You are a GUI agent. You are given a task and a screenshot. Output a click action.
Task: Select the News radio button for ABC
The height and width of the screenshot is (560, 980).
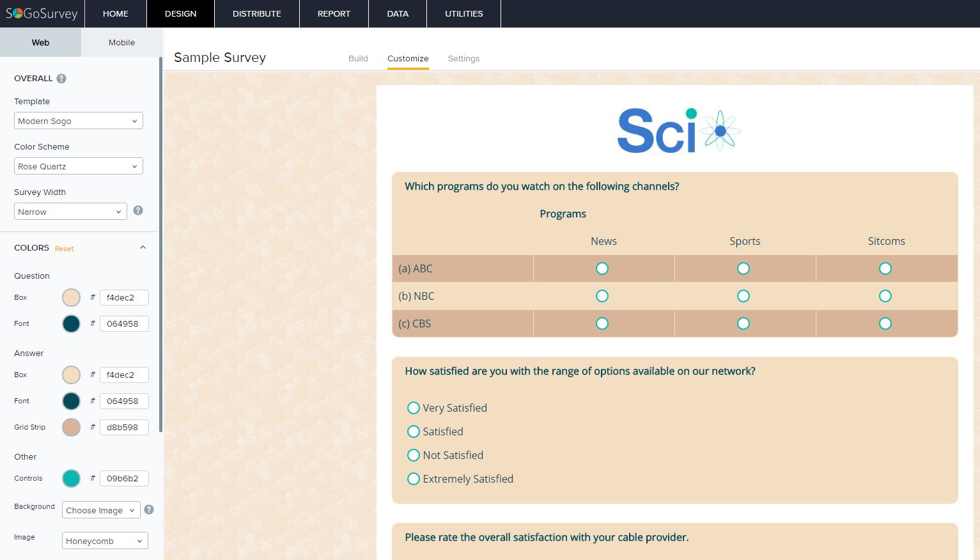tap(602, 268)
